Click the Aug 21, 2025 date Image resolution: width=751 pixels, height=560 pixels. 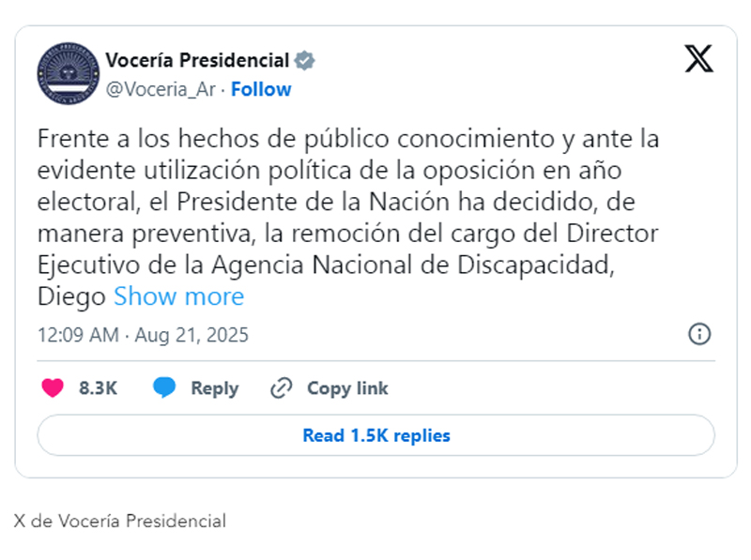coord(192,335)
